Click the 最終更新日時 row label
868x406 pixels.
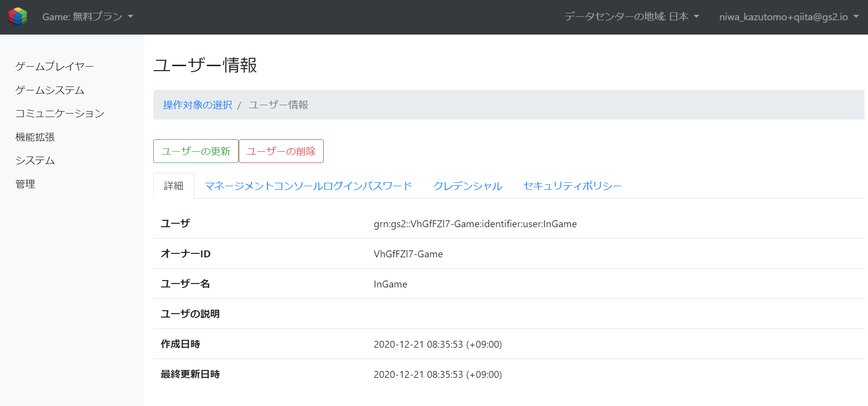click(190, 374)
